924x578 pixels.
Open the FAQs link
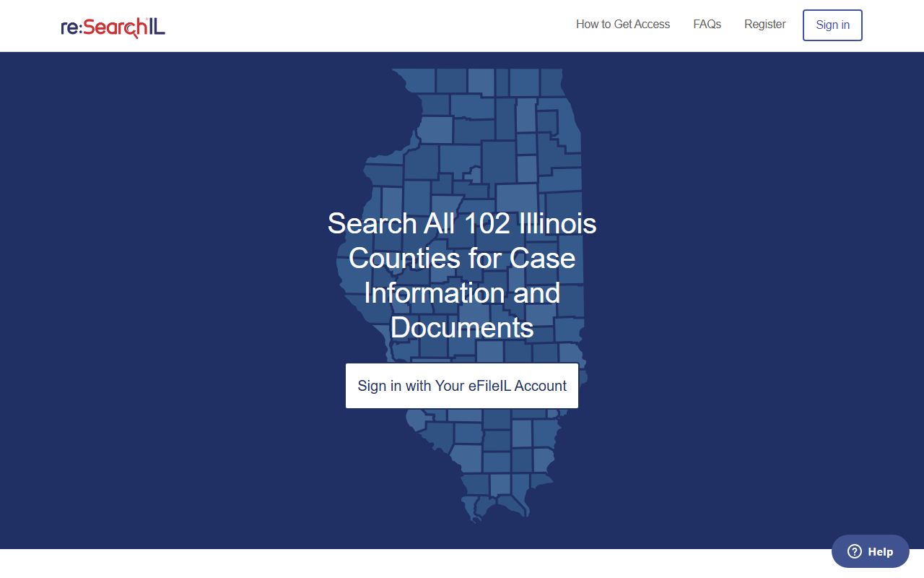pos(707,25)
